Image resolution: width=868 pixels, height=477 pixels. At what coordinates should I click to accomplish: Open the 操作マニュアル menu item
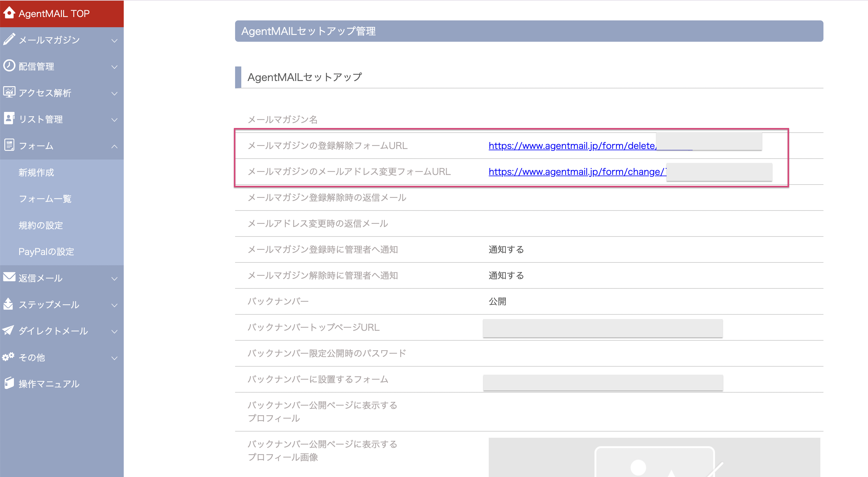[x=49, y=384]
